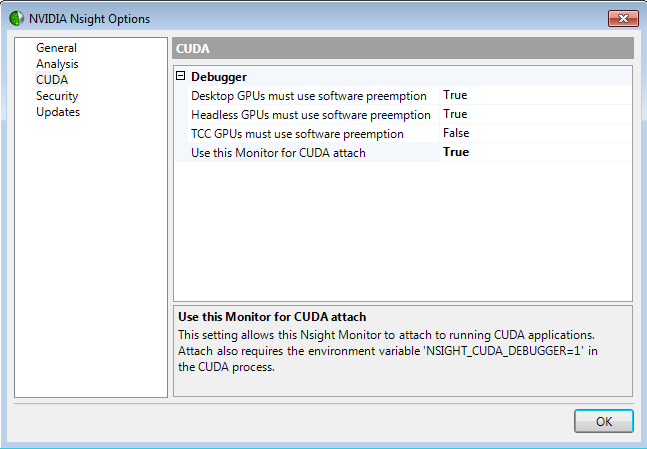The width and height of the screenshot is (647, 449).
Task: Select the CUDA category in left pane
Action: (x=52, y=80)
